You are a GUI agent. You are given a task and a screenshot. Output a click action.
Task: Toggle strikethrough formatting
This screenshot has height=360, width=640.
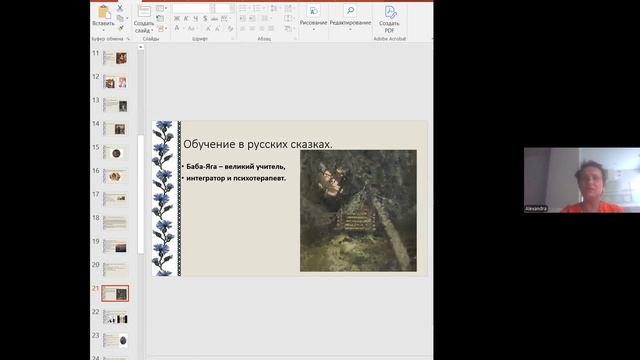[x=214, y=19]
